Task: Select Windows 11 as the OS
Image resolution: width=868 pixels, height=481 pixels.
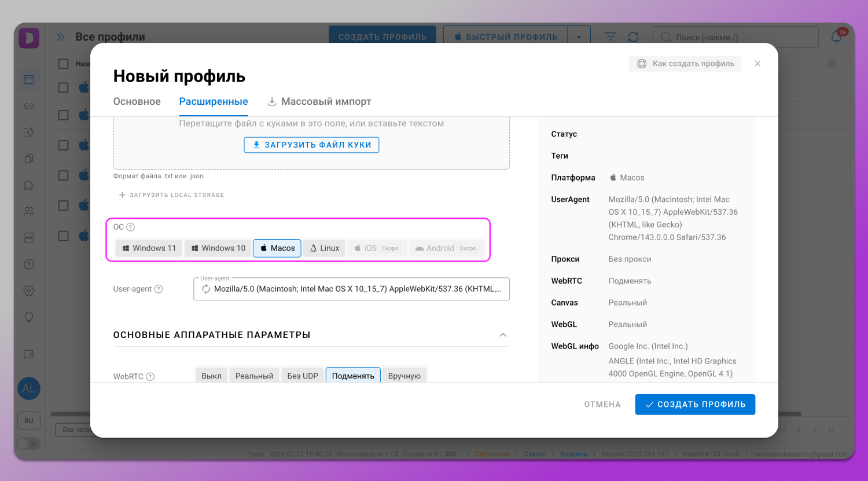Action: point(149,248)
